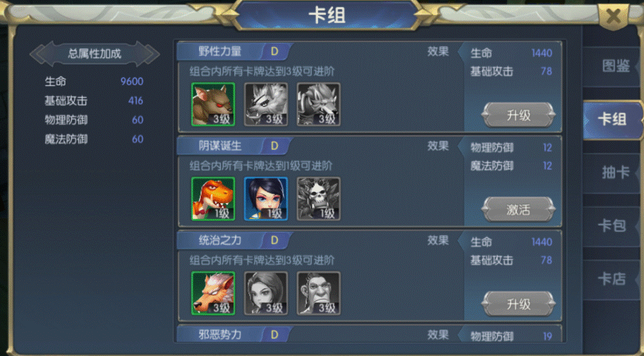
Task: Activate the 阴谋诞生 card group
Action: coord(518,209)
